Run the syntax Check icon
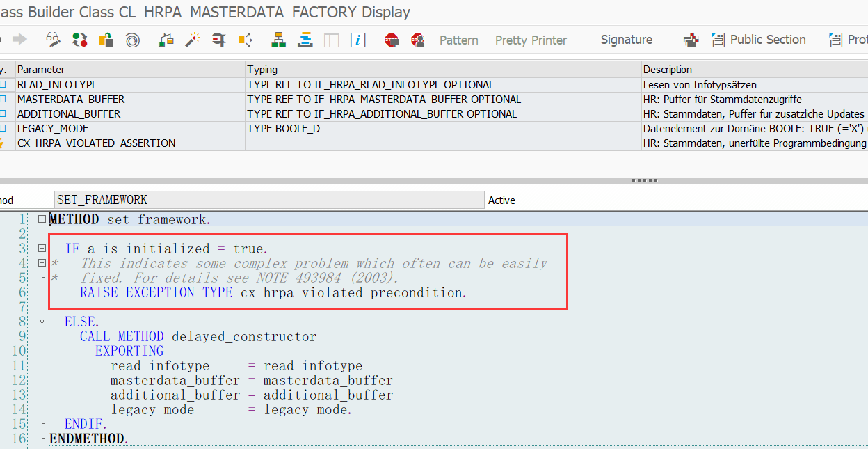The height and width of the screenshot is (449, 868). [166, 40]
